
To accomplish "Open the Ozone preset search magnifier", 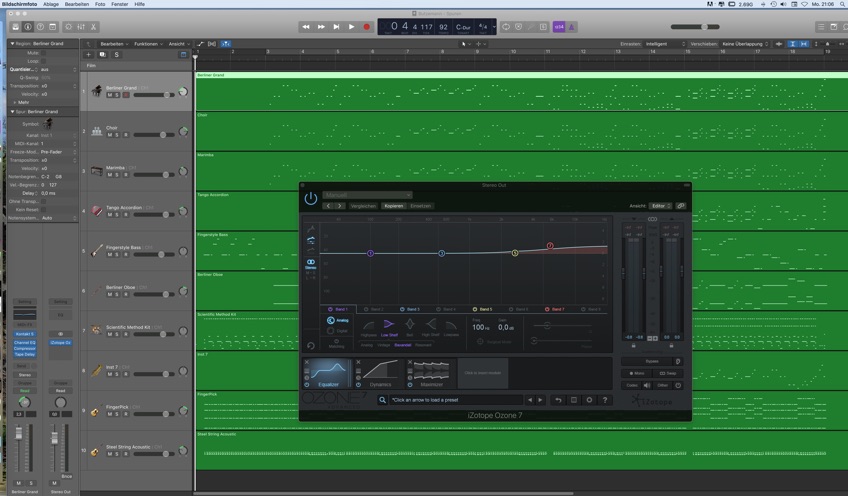I will [382, 400].
